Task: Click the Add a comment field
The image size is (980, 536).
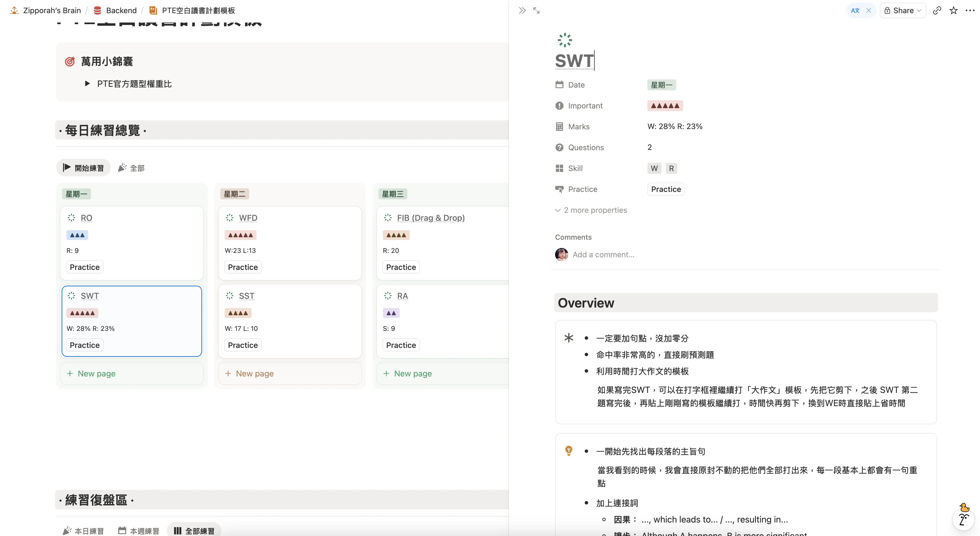Action: (603, 255)
